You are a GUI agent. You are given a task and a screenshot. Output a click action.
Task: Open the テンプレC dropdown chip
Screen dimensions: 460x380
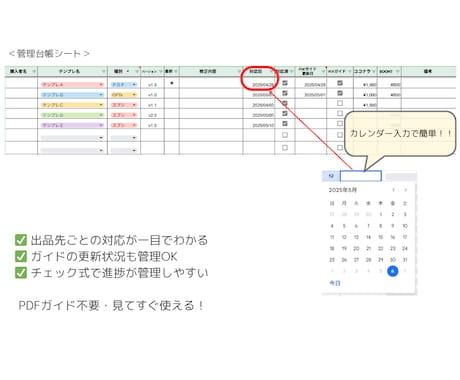72,105
